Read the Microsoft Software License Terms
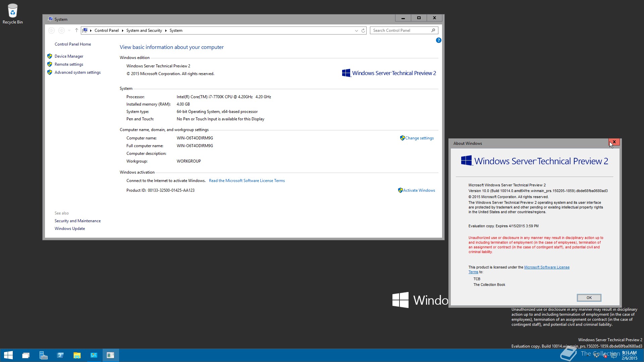The height and width of the screenshot is (362, 644). 247,181
